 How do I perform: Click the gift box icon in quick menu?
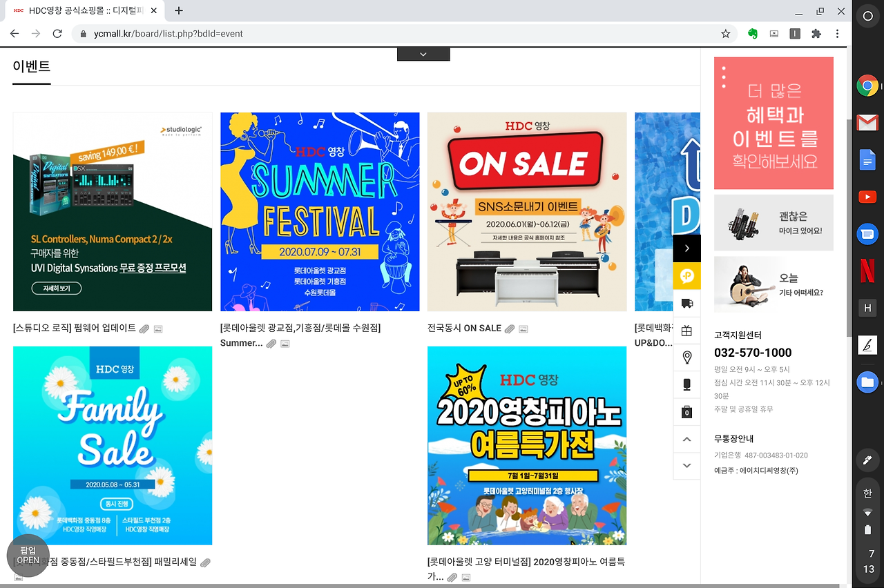click(x=686, y=331)
